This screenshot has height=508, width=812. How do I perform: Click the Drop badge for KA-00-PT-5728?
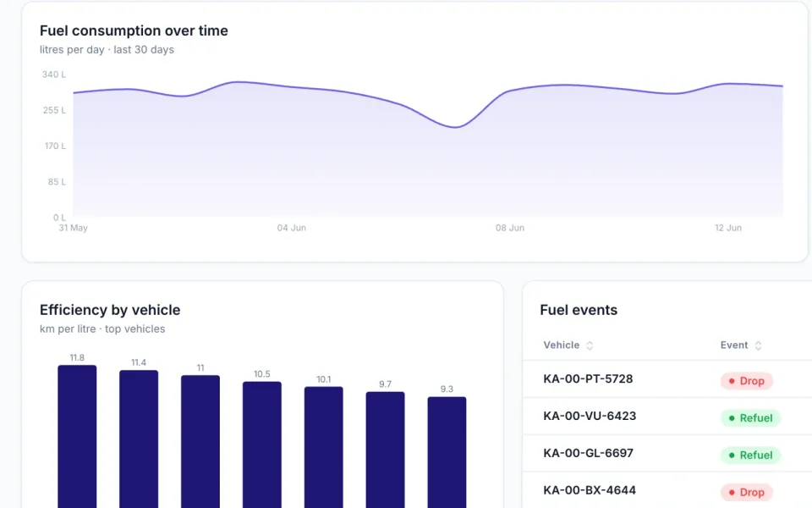[x=746, y=381]
